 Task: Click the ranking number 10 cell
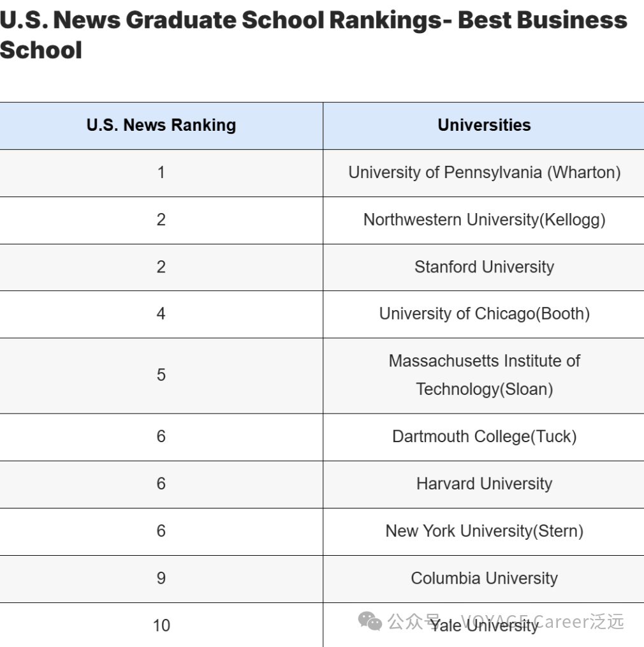(x=161, y=625)
